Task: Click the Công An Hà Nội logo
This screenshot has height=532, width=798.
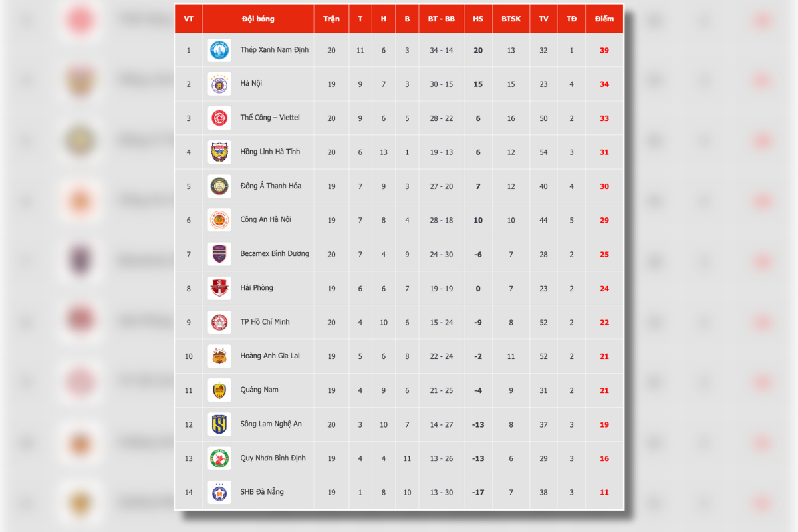Action: [219, 220]
